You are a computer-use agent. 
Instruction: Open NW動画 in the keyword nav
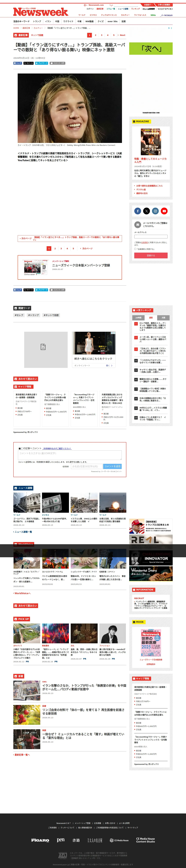[x=90, y=21]
